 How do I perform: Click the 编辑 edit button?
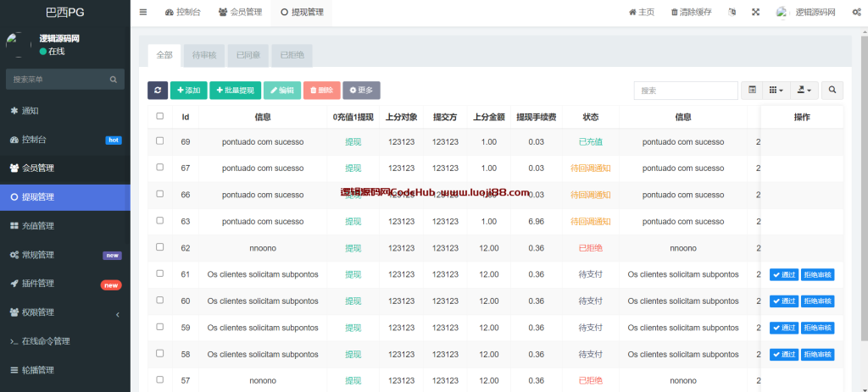[x=282, y=90]
